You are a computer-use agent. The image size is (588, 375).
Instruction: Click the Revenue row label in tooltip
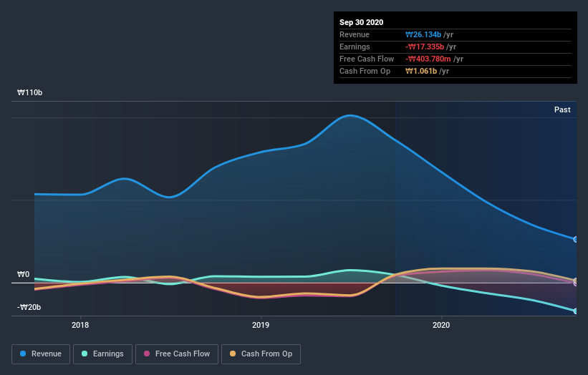355,35
